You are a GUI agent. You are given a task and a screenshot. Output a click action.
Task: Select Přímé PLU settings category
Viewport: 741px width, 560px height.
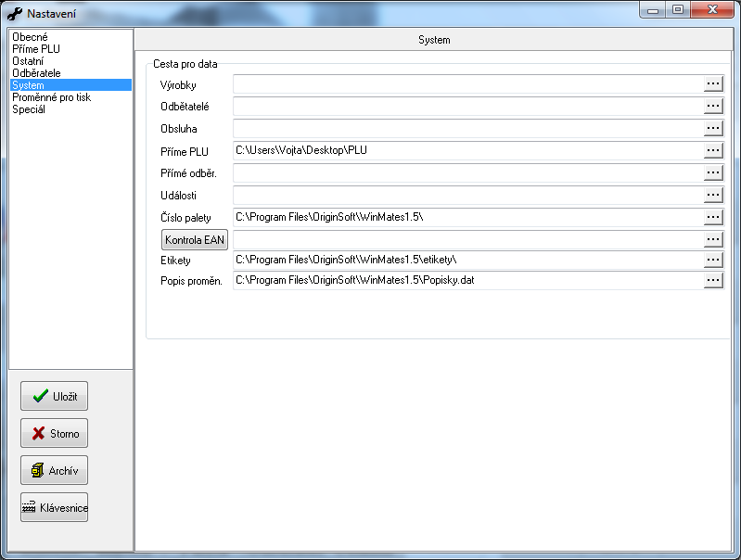[36, 49]
